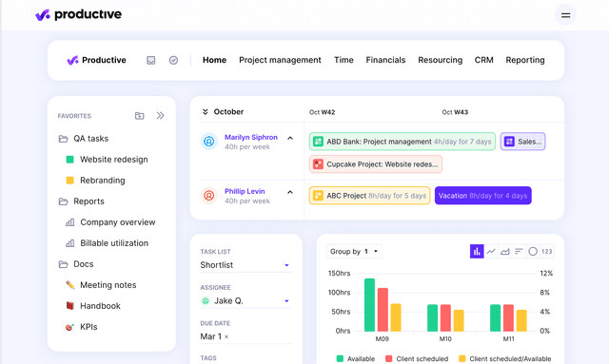Screen dimensions: 609x364
Task: Open the hamburger menu at top right
Action: tap(565, 15)
